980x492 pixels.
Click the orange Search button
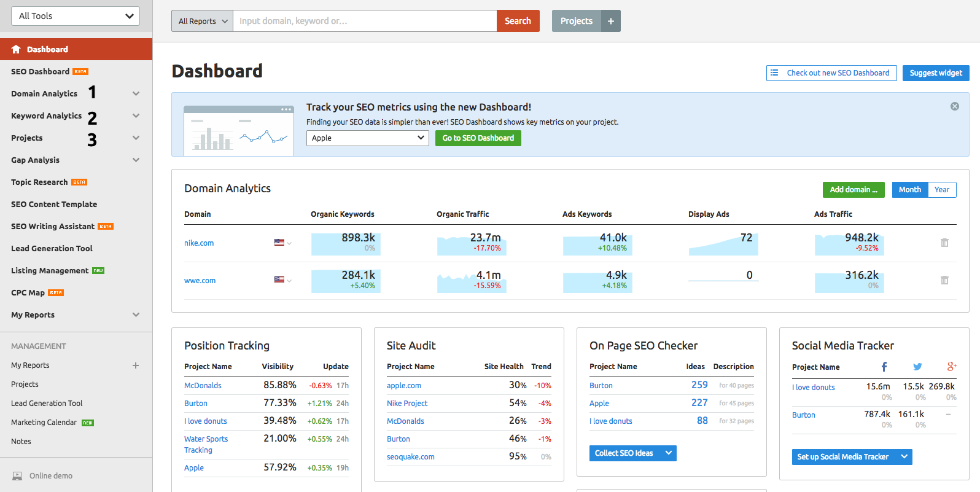point(518,21)
